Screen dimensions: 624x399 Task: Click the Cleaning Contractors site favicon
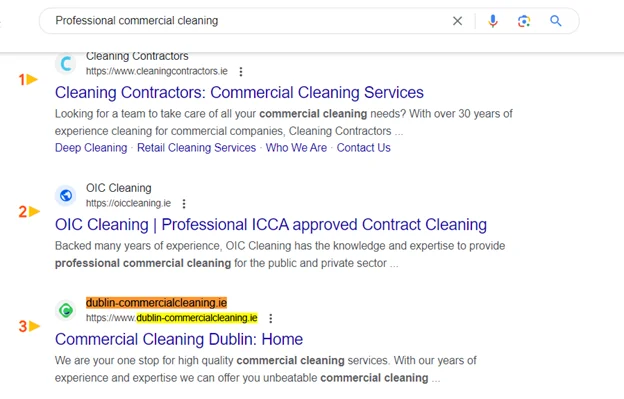(66, 64)
